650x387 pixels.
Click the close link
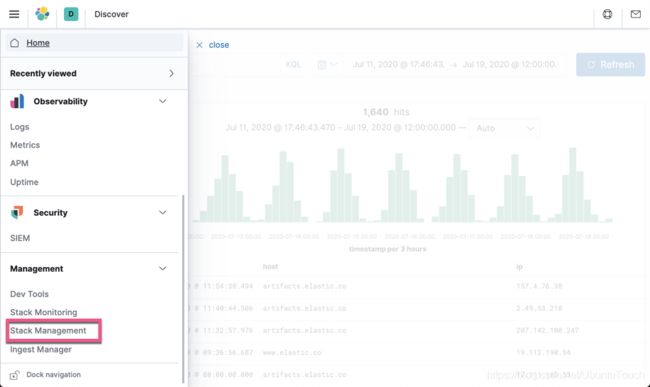(218, 45)
